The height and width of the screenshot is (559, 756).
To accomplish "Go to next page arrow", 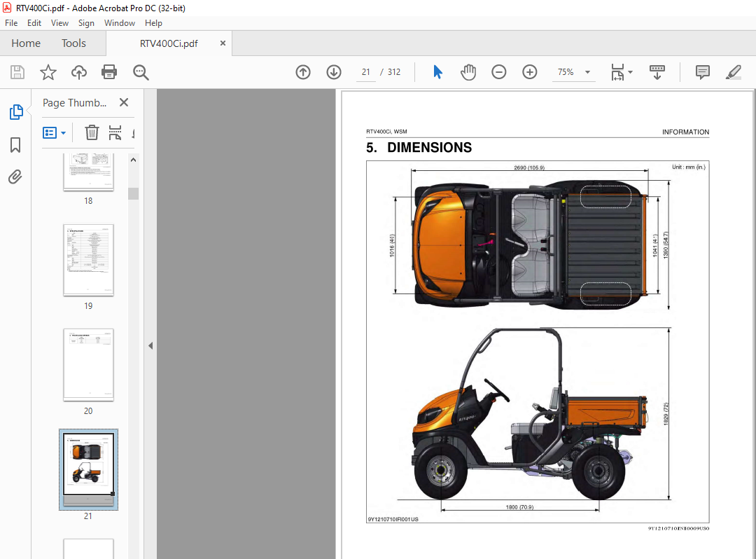I will click(334, 72).
